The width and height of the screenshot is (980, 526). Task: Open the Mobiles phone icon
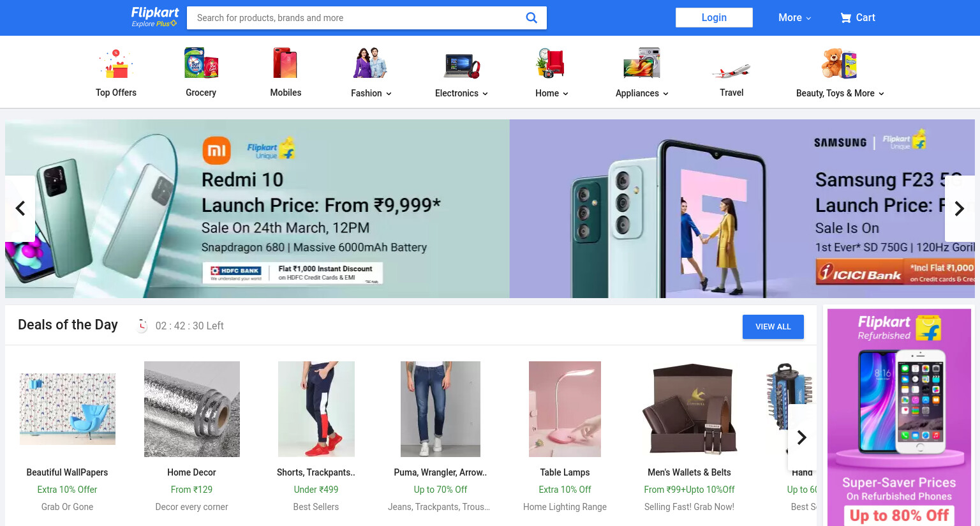tap(285, 63)
